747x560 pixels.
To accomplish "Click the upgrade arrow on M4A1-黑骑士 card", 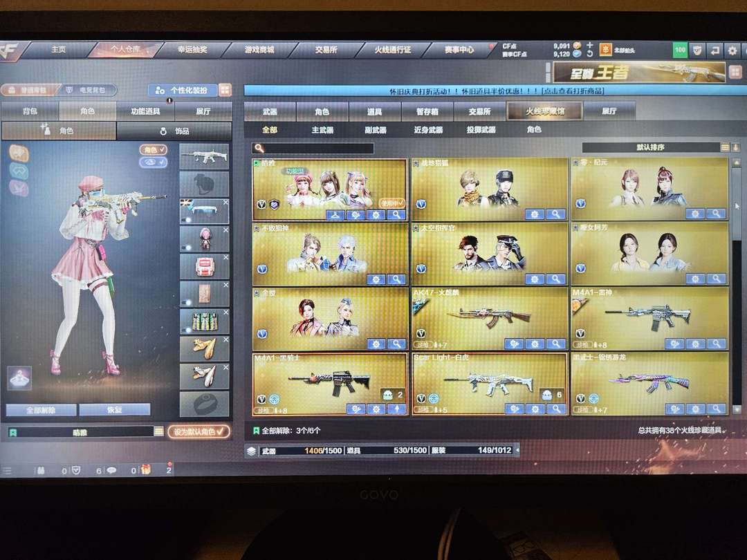I will coord(396,409).
